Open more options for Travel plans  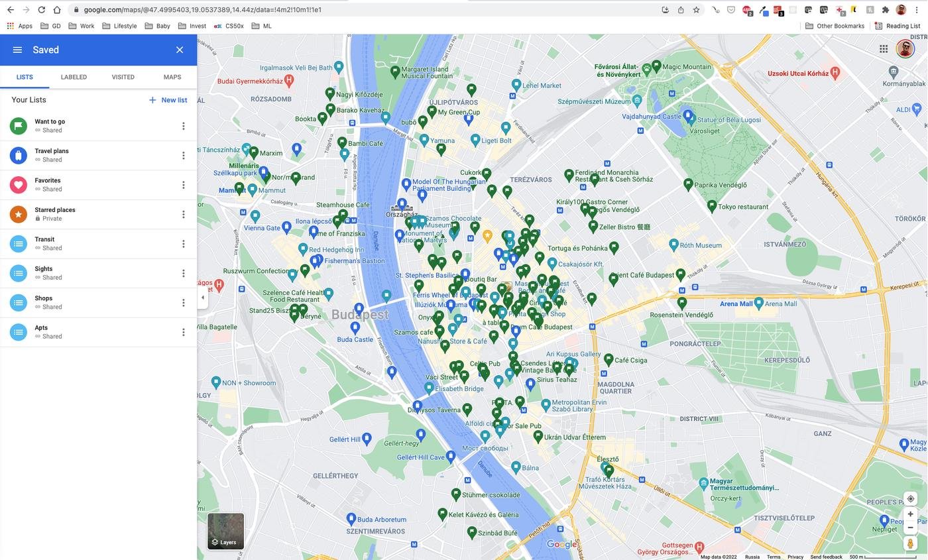[x=184, y=156]
